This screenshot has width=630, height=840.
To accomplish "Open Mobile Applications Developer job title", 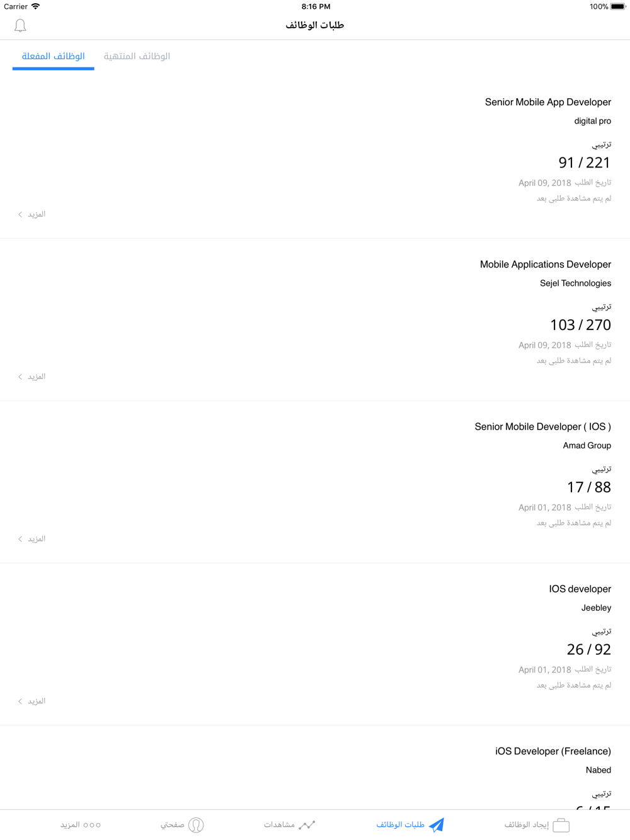I will coord(546,264).
